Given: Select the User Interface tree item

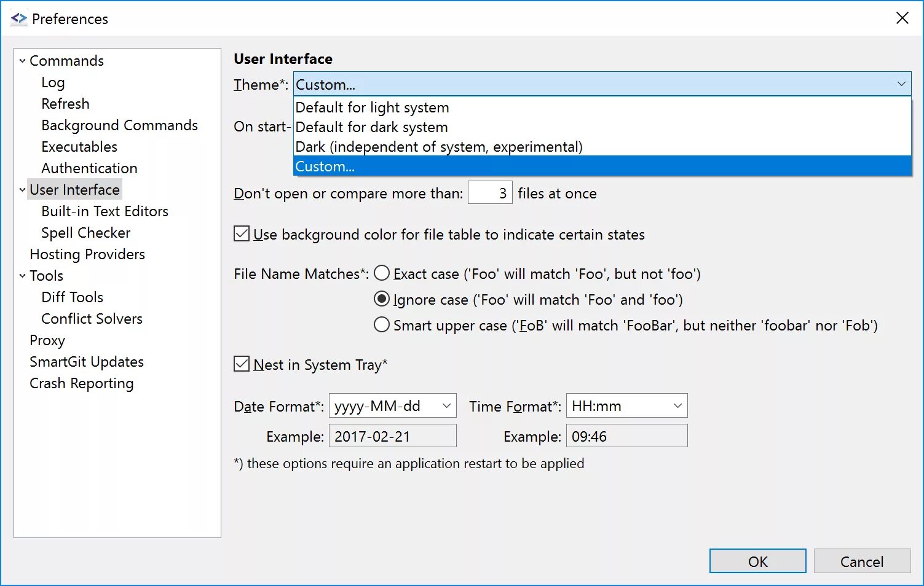Looking at the screenshot, I should pyautogui.click(x=74, y=190).
